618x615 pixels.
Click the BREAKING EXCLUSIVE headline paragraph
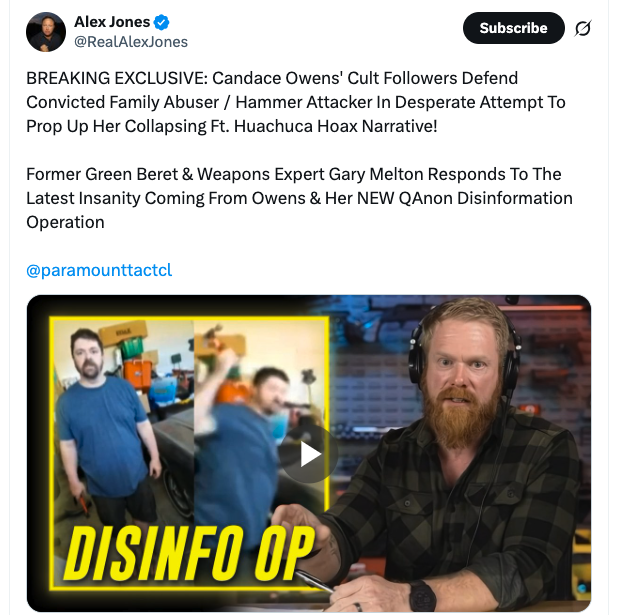tap(296, 102)
